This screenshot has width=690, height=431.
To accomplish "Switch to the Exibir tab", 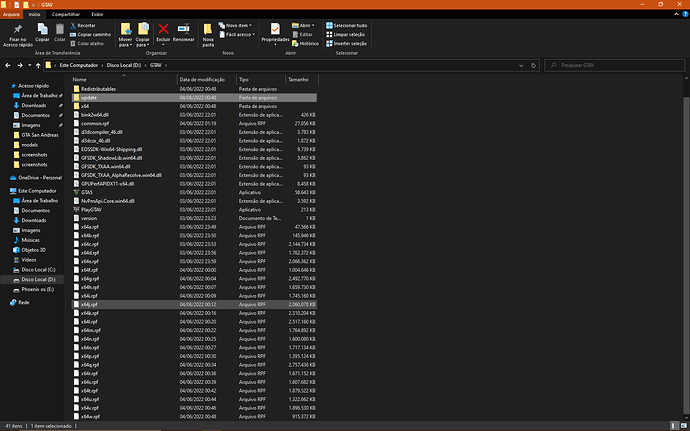I will pos(97,14).
